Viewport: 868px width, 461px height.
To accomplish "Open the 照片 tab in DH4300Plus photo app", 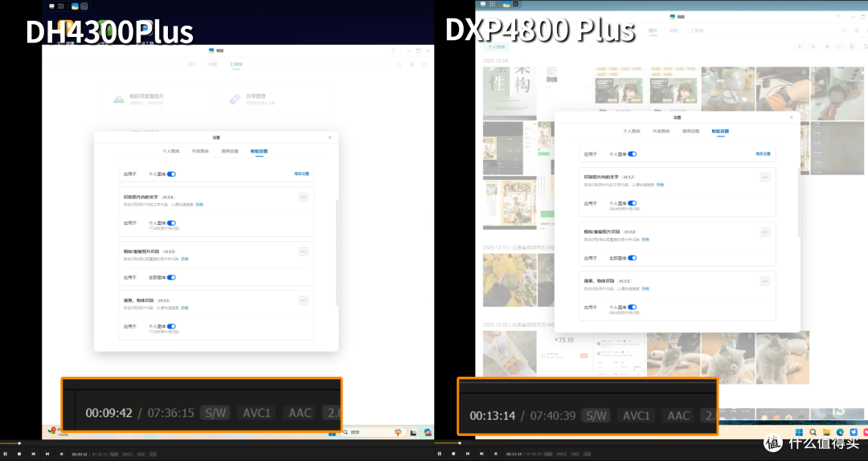I will pyautogui.click(x=192, y=64).
